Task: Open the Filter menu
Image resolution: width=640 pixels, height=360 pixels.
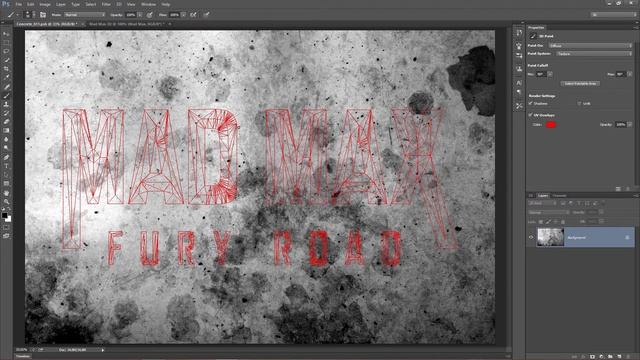Action: 106,4
